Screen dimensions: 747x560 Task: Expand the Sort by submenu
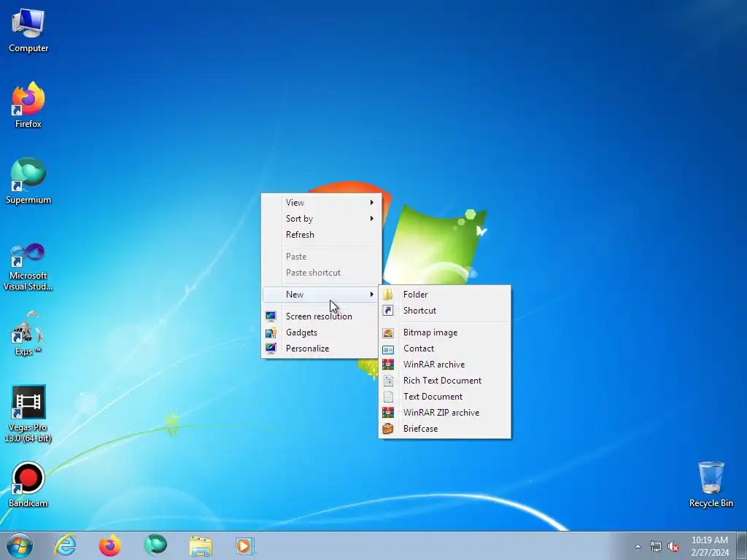point(322,219)
